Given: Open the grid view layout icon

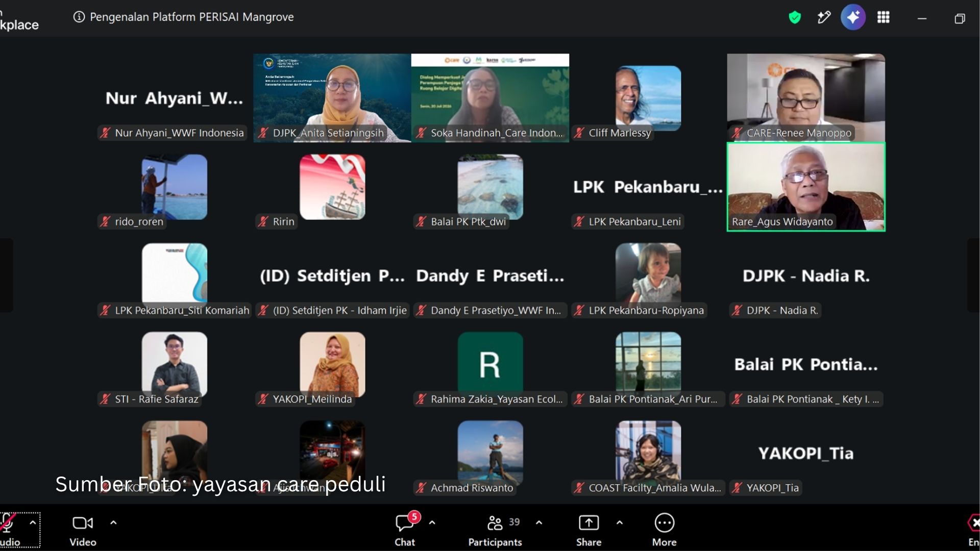Looking at the screenshot, I should (x=884, y=17).
